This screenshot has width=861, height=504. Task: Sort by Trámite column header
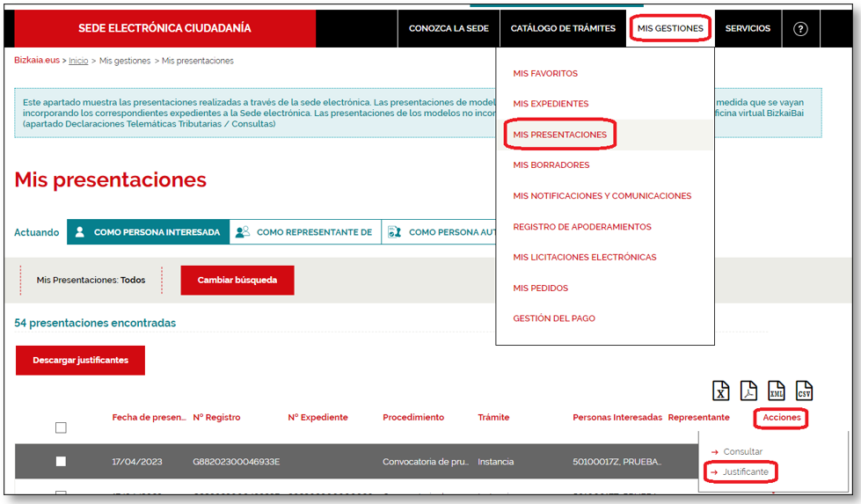(493, 417)
